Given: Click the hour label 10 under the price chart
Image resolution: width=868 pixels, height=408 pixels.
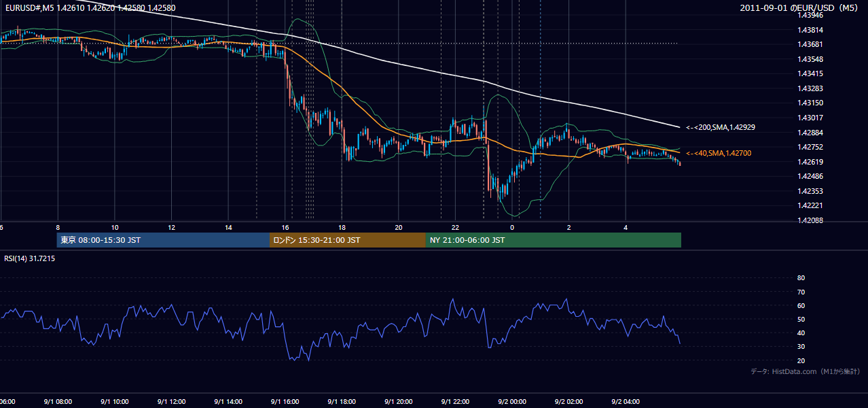Looking at the screenshot, I should [115, 227].
